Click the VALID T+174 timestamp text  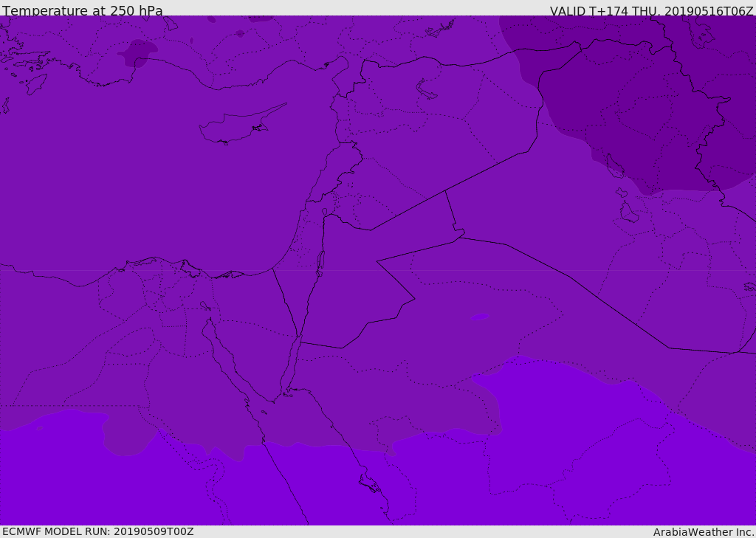point(651,10)
